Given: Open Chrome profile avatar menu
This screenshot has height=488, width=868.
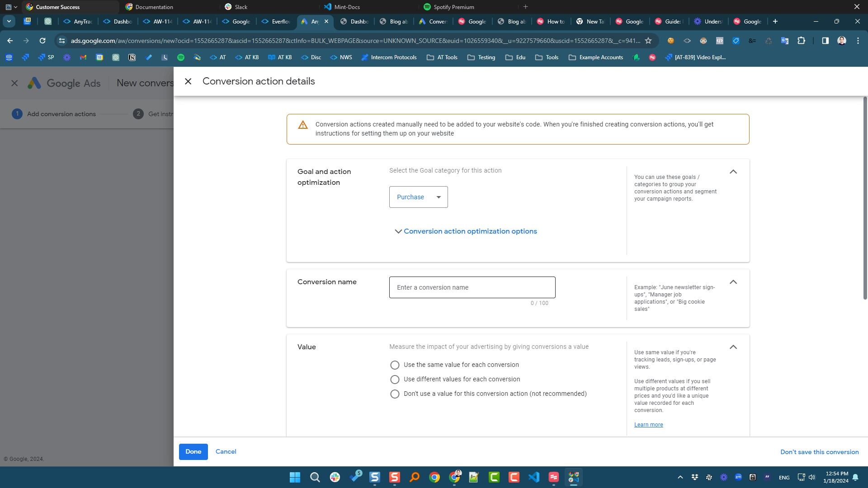Looking at the screenshot, I should coord(841,41).
